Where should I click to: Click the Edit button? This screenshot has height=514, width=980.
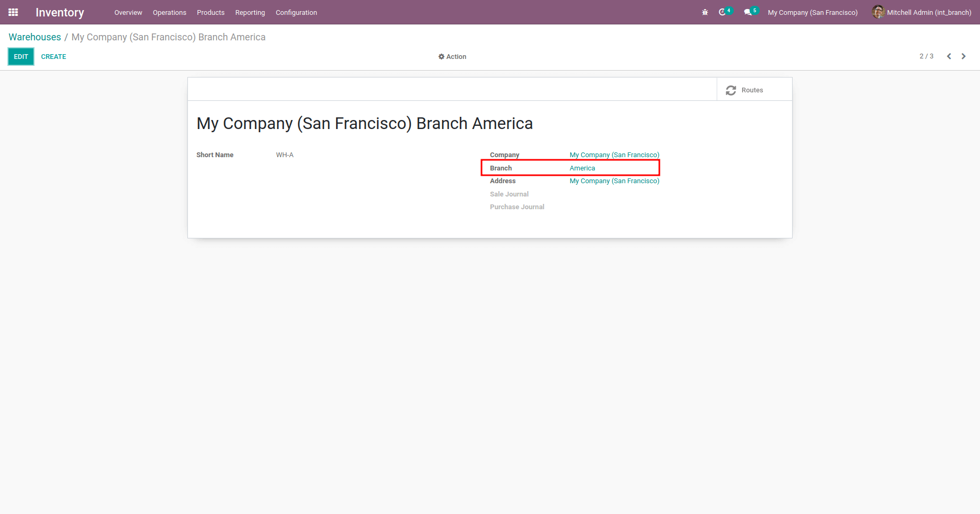[x=21, y=57]
